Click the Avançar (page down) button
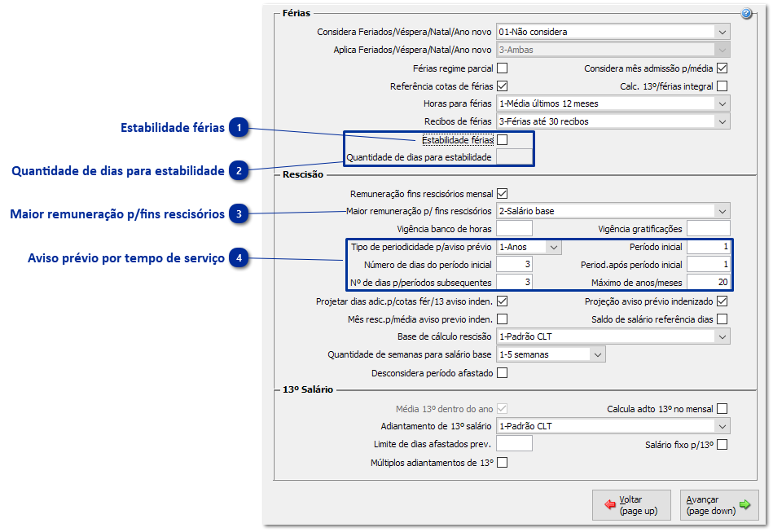This screenshot has width=773, height=532. tap(718, 505)
